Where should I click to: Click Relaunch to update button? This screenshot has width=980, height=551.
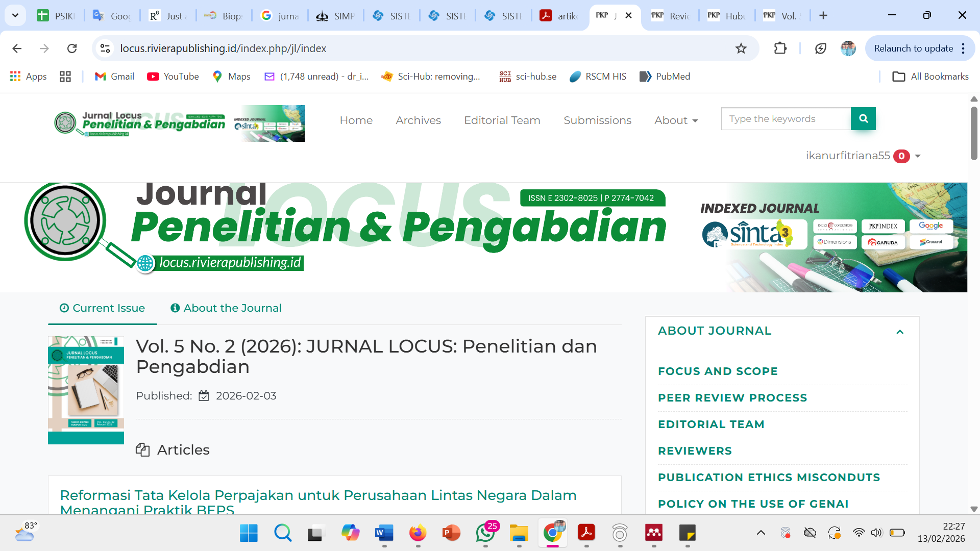coord(913,48)
